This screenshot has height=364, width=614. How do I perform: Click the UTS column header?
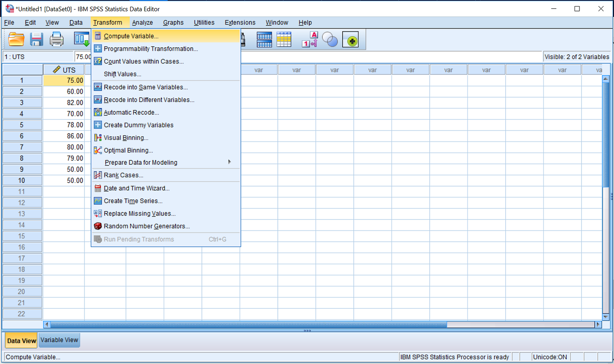[x=64, y=70]
